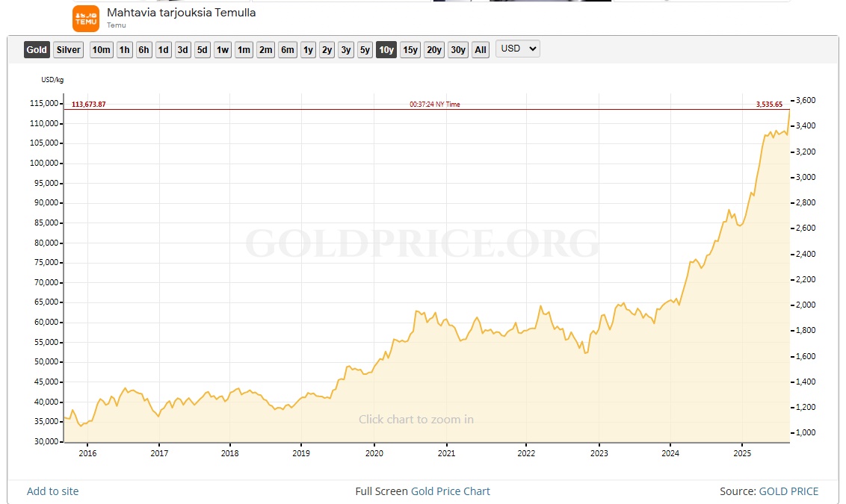Show the 2y gold chart
The height and width of the screenshot is (504, 846).
click(x=327, y=49)
